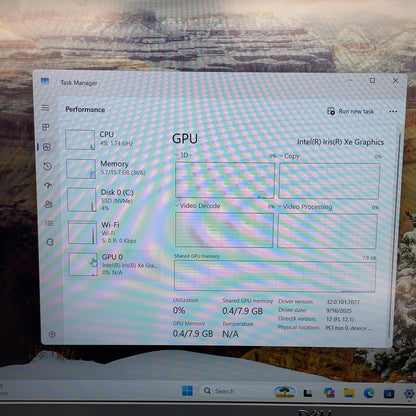
Task: Click Run new task button
Action: (x=350, y=111)
